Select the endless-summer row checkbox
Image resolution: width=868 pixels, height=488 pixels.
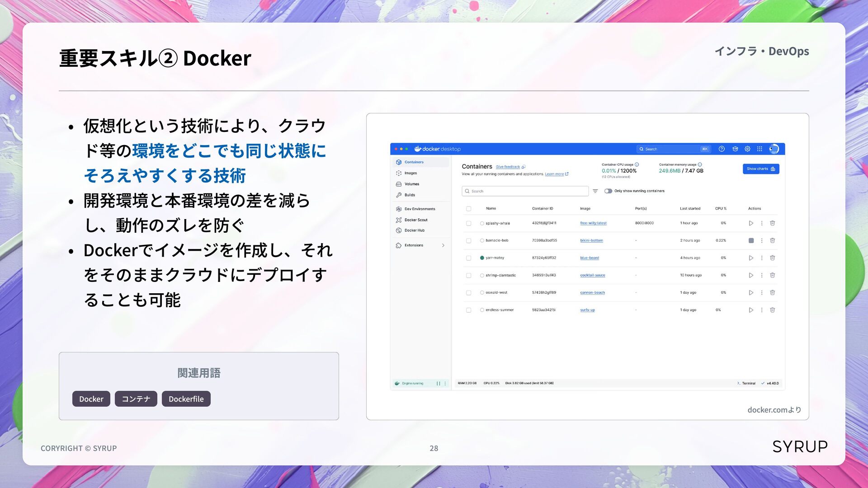[x=469, y=310]
